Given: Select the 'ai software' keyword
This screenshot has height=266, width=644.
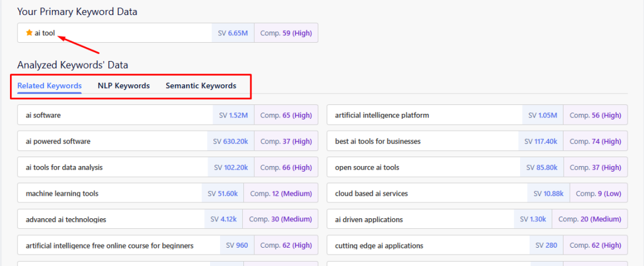Looking at the screenshot, I should click(43, 115).
